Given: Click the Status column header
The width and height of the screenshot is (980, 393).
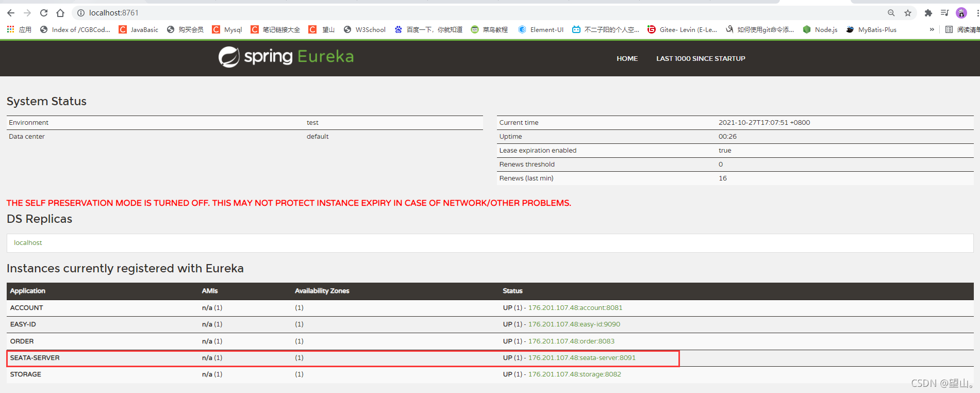Looking at the screenshot, I should tap(512, 291).
